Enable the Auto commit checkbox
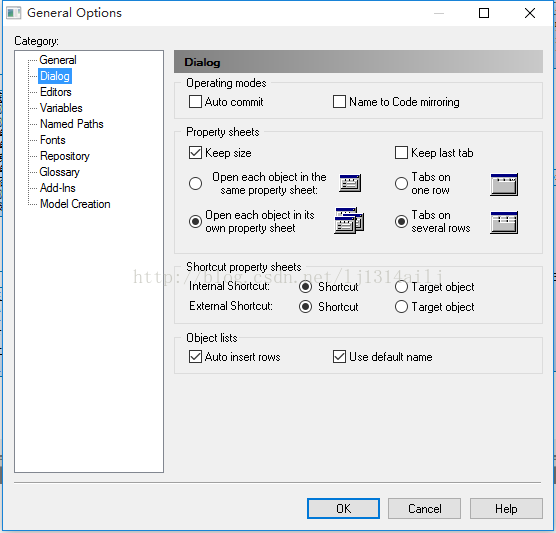This screenshot has width=556, height=533. (x=195, y=101)
